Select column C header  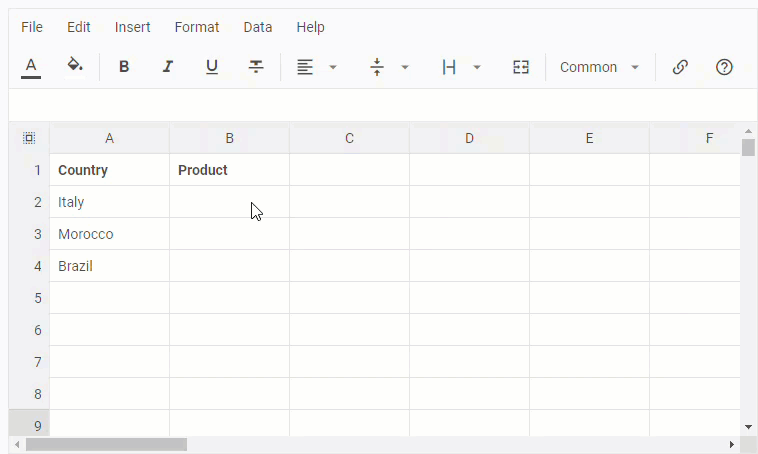[350, 138]
